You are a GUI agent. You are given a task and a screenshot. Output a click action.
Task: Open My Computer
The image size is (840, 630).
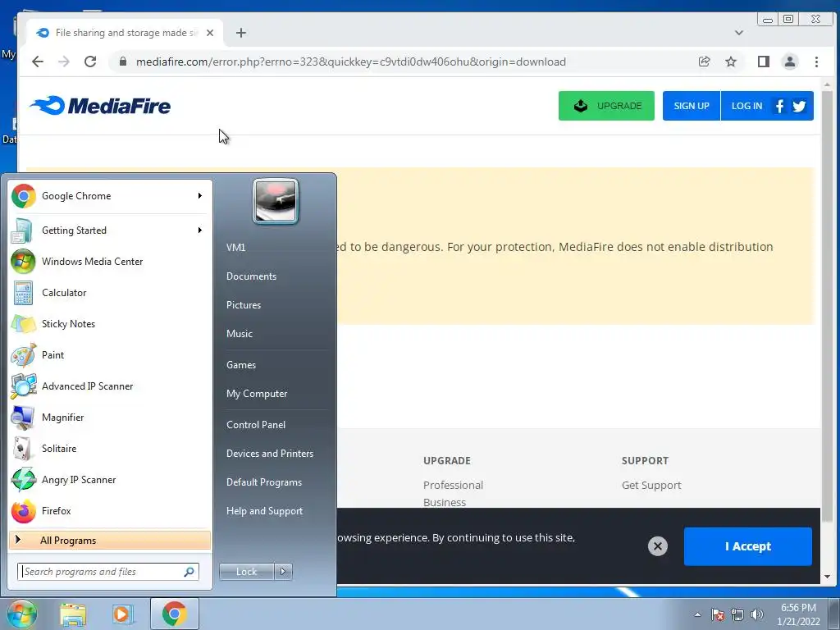(257, 394)
